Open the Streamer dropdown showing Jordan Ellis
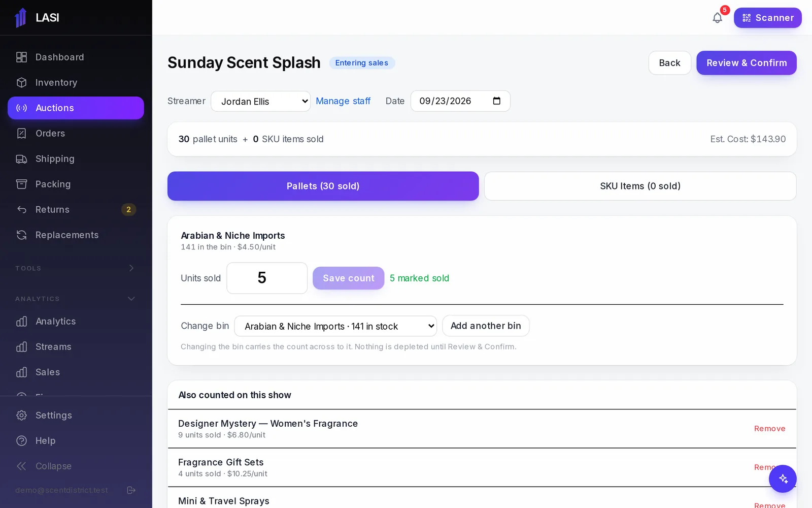 pyautogui.click(x=260, y=101)
